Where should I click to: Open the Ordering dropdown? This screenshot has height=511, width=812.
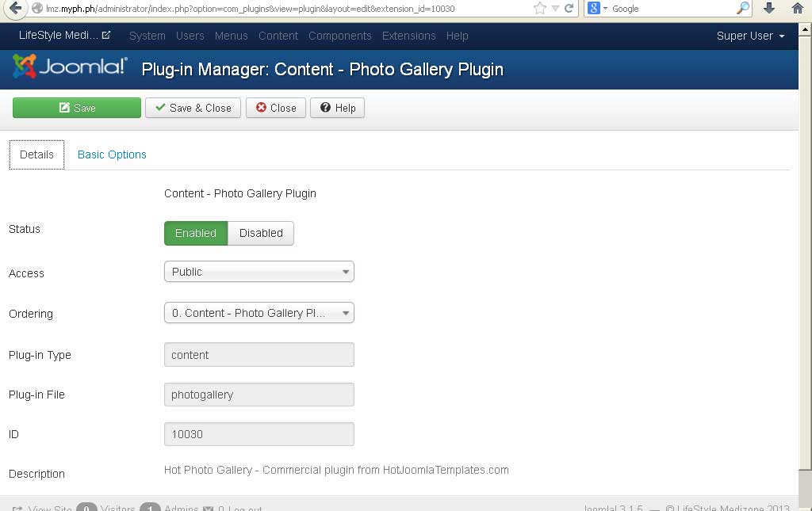point(259,313)
